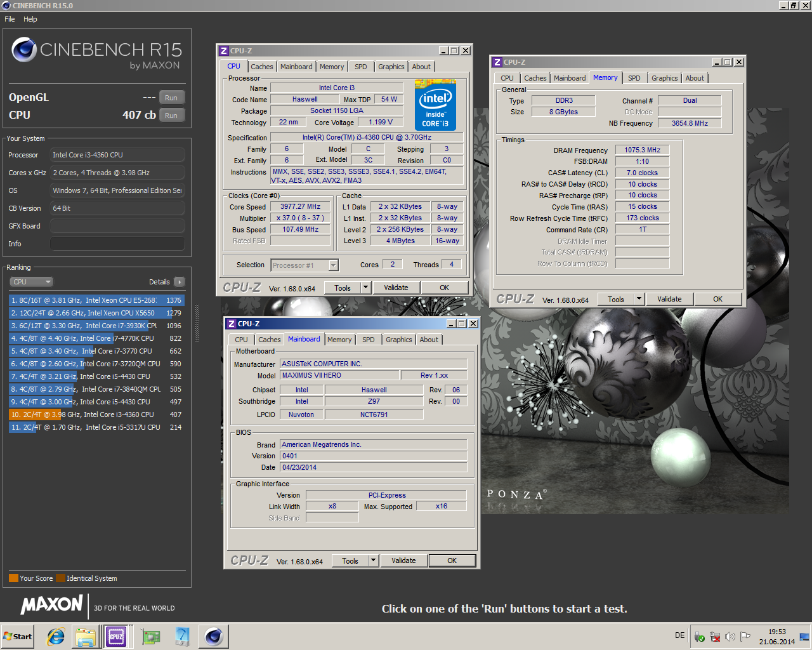Select ranking entry Core i5-3317U 214
This screenshot has height=650, width=812.
pyautogui.click(x=96, y=427)
